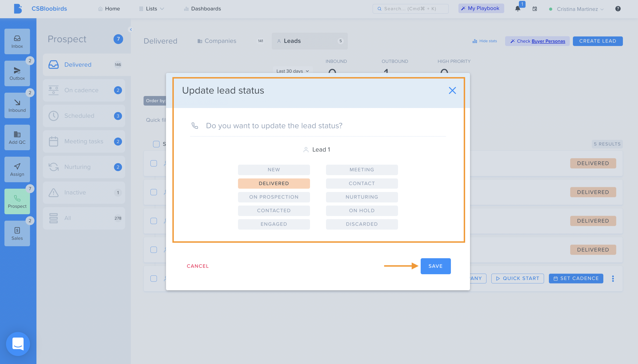Click the On cadence icon
The image size is (638, 364).
(x=54, y=90)
